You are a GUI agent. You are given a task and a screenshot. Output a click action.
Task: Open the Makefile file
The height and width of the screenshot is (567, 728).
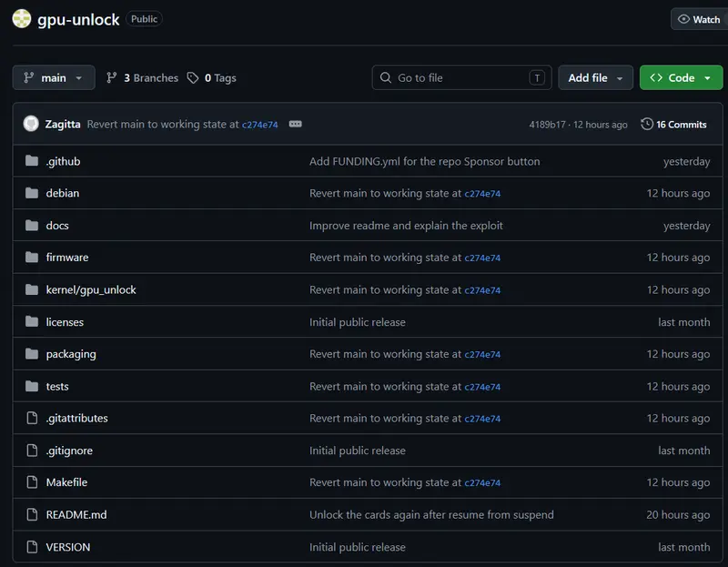pos(66,482)
